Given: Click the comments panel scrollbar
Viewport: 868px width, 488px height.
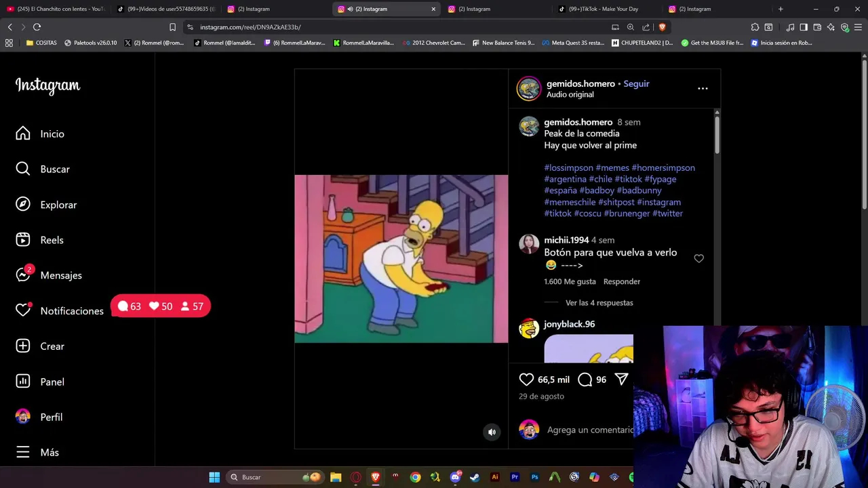Looking at the screenshot, I should [717, 136].
